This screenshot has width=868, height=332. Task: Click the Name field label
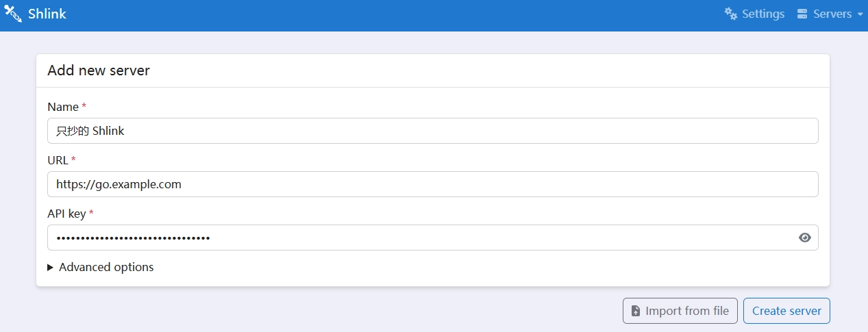63,107
